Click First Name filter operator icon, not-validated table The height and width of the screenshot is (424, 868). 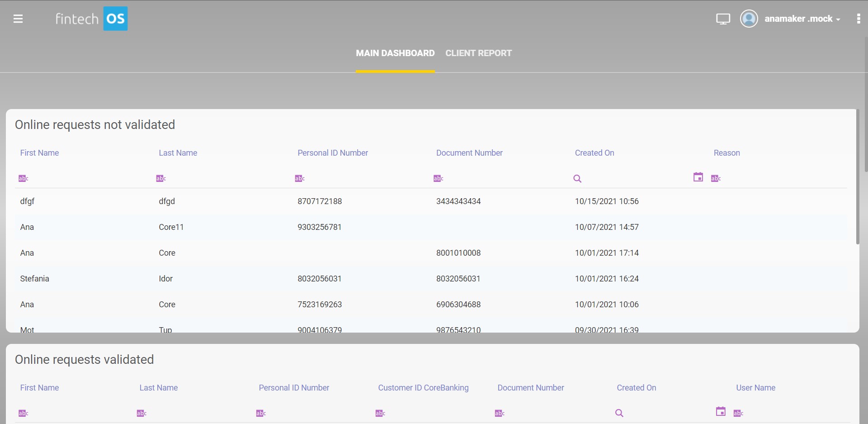[x=23, y=179]
